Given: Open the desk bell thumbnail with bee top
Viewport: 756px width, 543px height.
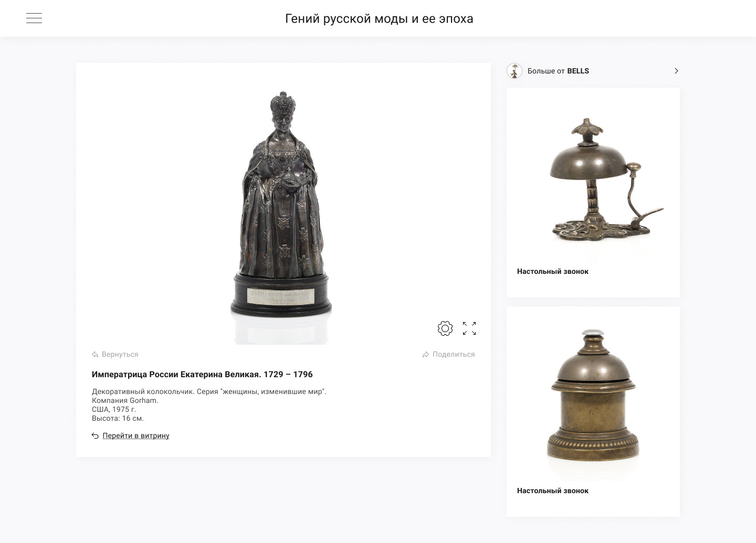Looking at the screenshot, I should pyautogui.click(x=593, y=179).
